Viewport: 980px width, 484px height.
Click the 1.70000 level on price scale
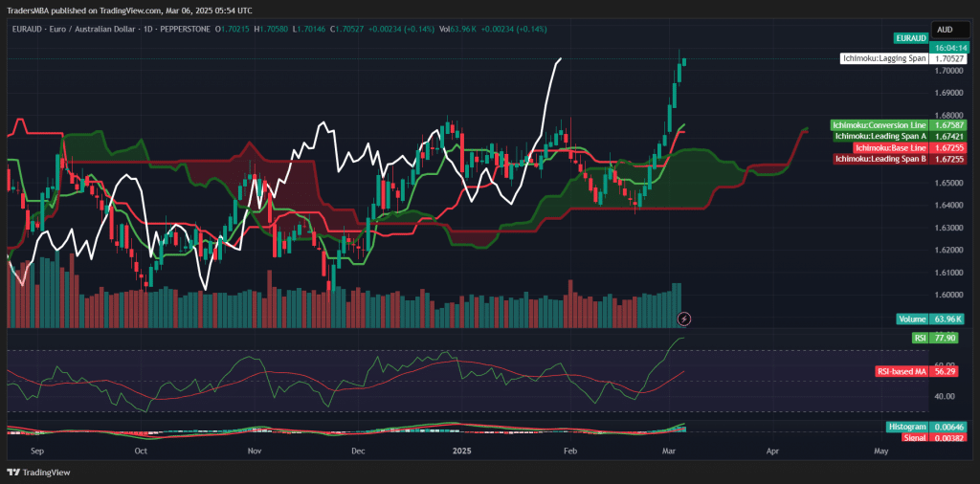coord(948,71)
